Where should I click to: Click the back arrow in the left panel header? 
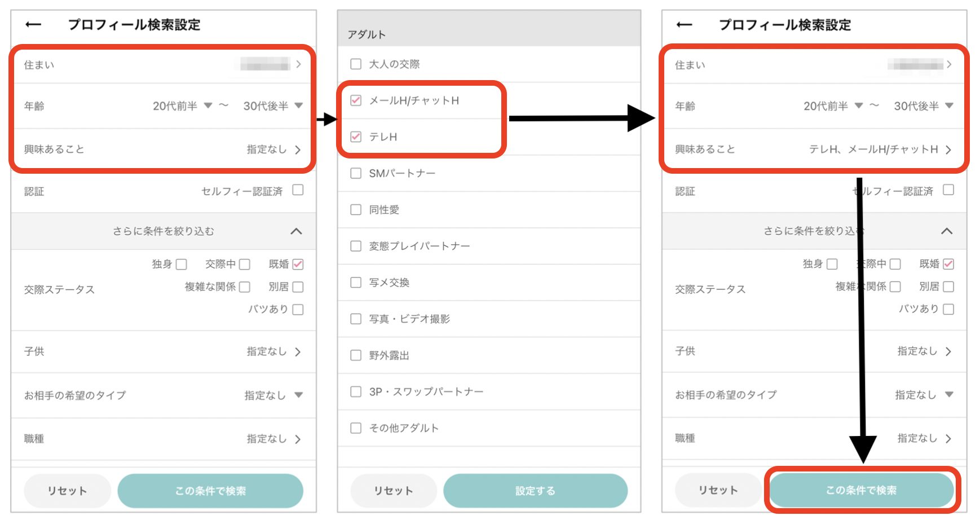tap(34, 25)
